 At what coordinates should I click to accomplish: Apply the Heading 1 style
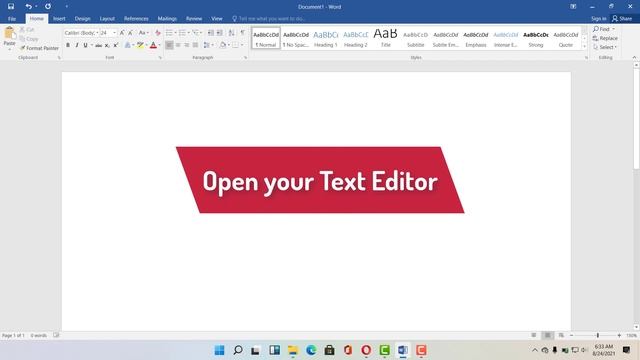tap(325, 38)
